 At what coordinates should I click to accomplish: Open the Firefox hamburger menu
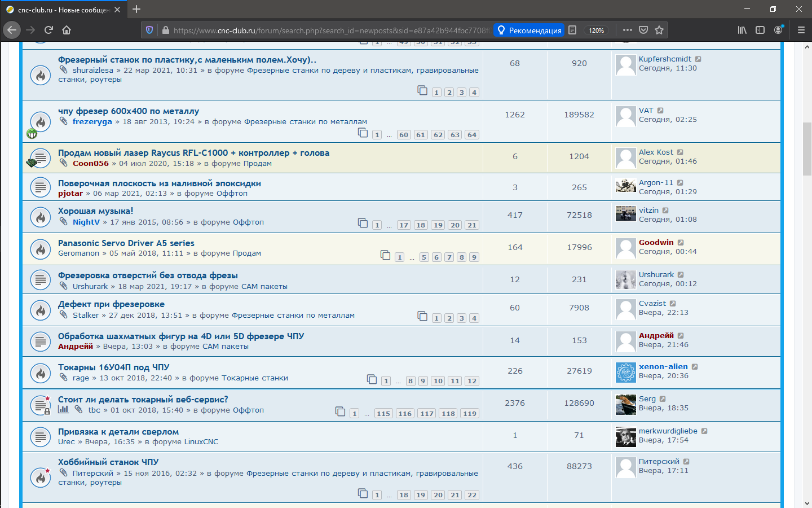pyautogui.click(x=801, y=30)
